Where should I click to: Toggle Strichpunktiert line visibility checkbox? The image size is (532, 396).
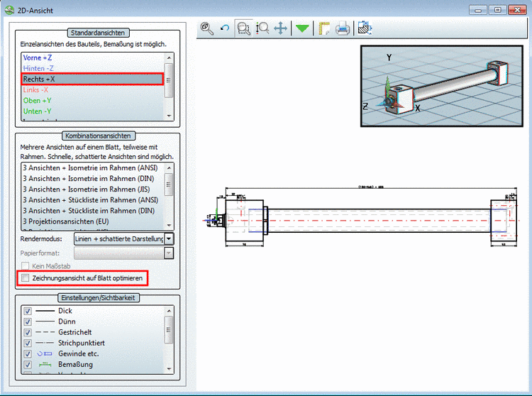point(28,343)
